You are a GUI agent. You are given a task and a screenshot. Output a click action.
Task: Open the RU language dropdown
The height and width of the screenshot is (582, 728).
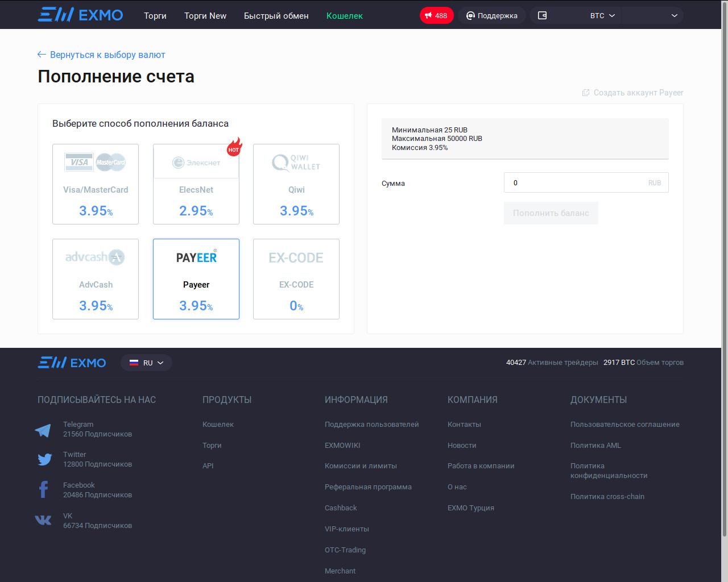(x=146, y=363)
